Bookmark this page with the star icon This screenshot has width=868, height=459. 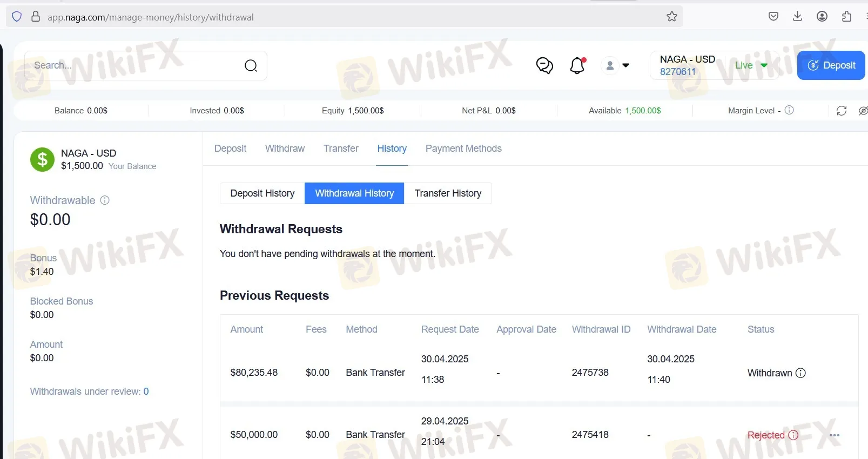click(672, 17)
